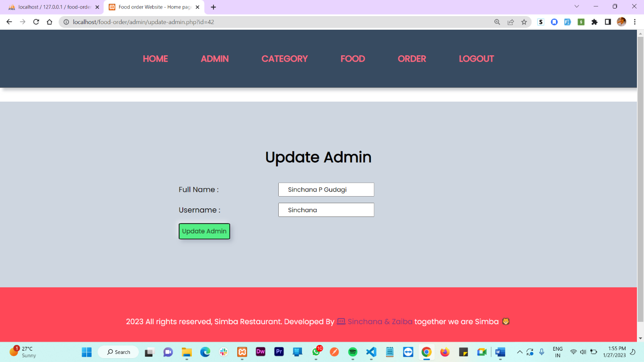
Task: Bookmark this page using the star icon
Action: coord(524,22)
